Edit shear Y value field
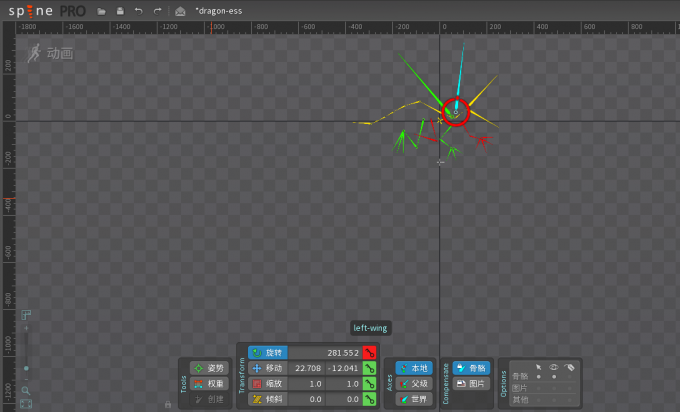Image resolution: width=680 pixels, height=412 pixels. point(343,399)
